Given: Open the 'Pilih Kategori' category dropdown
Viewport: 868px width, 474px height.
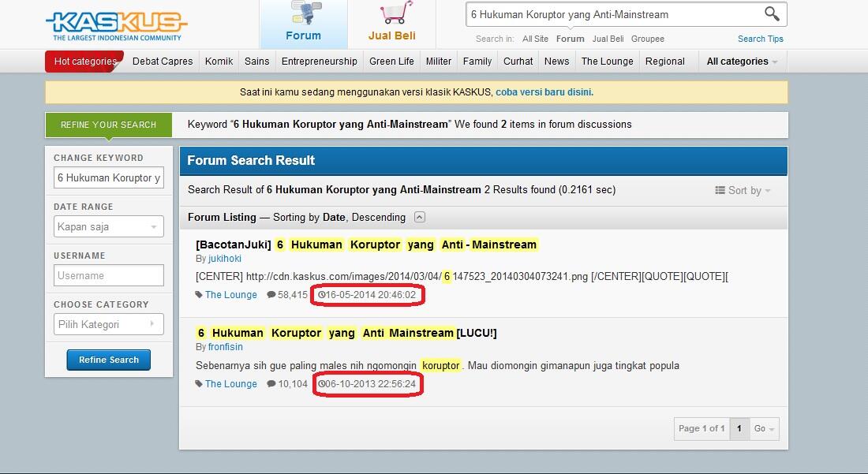Looking at the screenshot, I should point(109,324).
